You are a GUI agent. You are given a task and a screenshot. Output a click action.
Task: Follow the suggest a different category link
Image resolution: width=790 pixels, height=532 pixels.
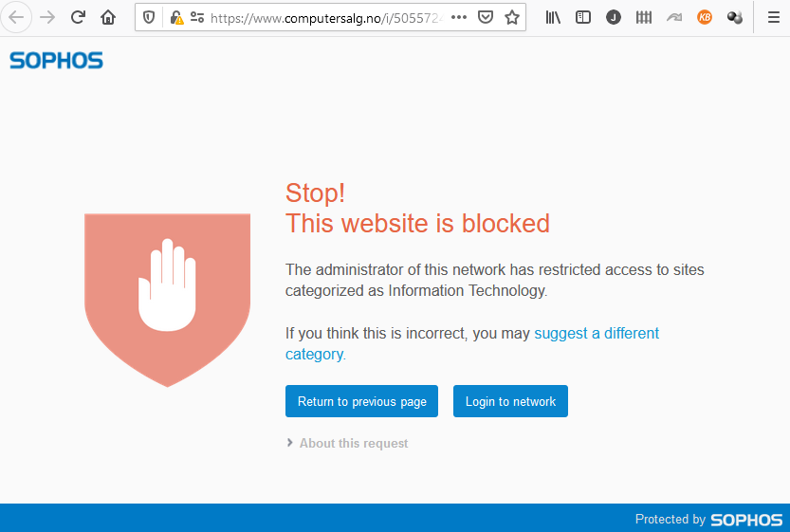(472, 343)
